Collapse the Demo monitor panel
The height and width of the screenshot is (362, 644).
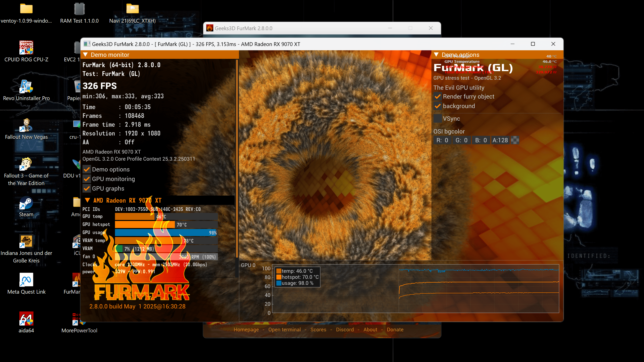[x=85, y=55]
